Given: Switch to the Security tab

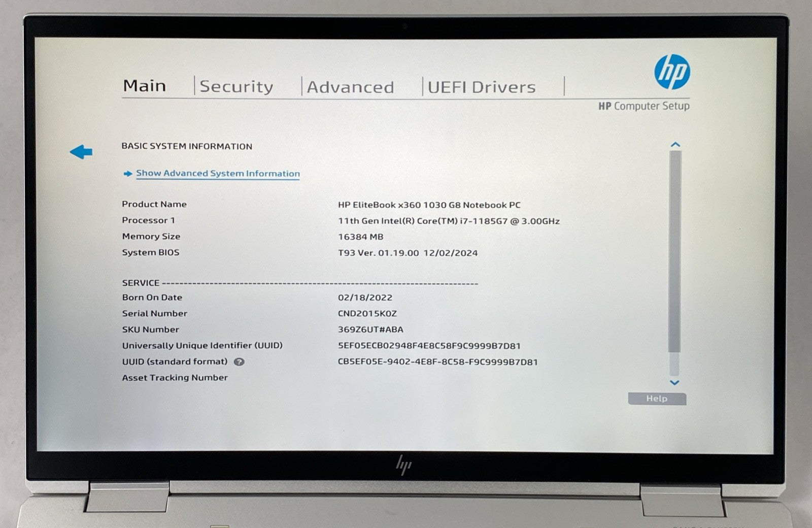Looking at the screenshot, I should [235, 86].
